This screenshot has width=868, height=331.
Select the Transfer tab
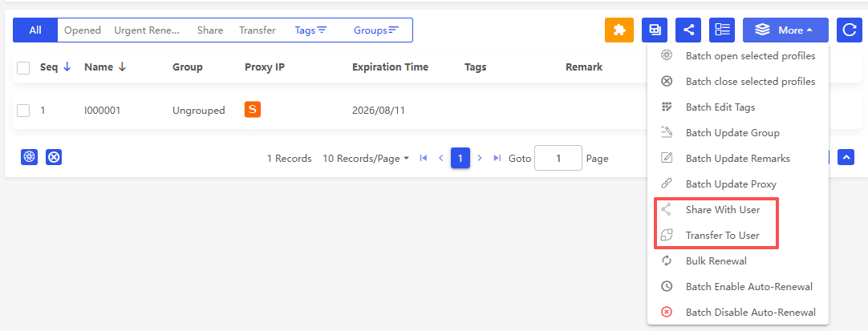pyautogui.click(x=258, y=30)
